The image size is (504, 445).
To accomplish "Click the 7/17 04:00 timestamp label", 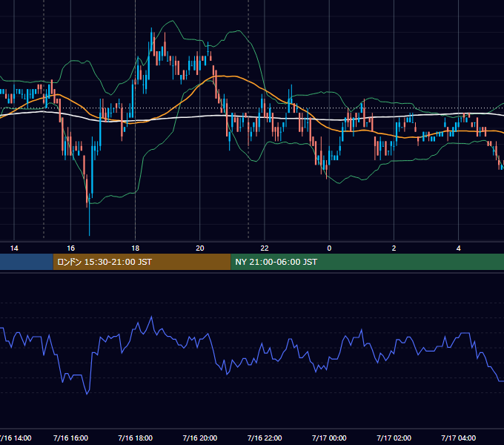I will (x=458, y=438).
